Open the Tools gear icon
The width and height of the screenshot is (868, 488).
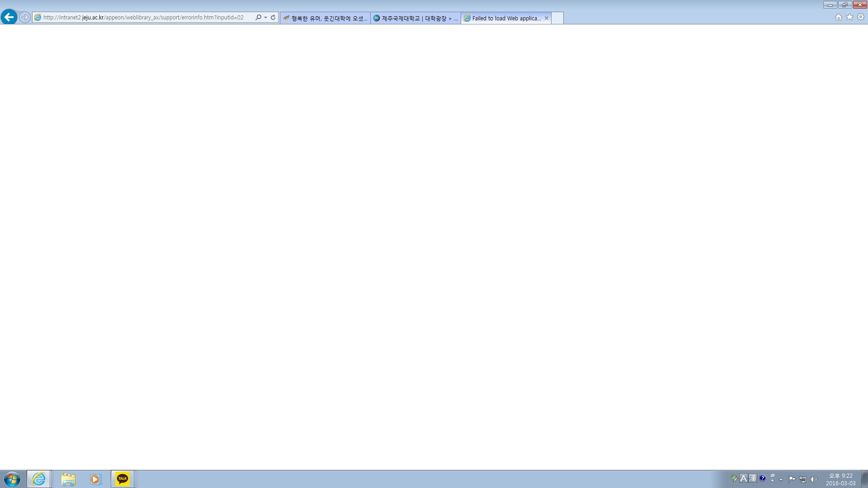[x=861, y=17]
